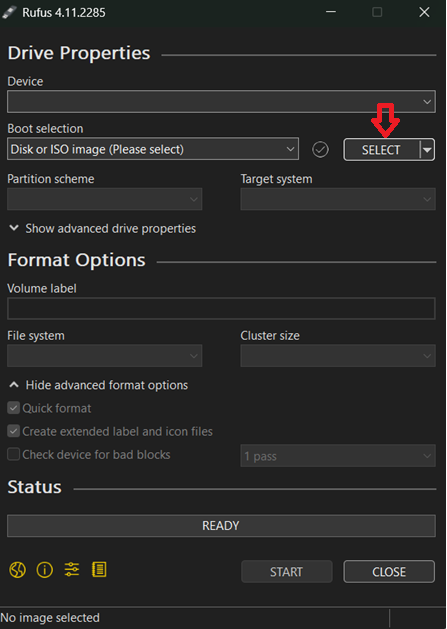Click the 'No image selected' status text

pos(50,618)
